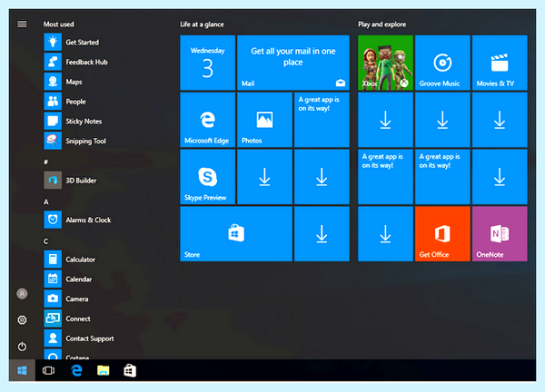Viewport: 545px width, 392px height.
Task: Click the great app tile beside Photos
Action: point(322,120)
